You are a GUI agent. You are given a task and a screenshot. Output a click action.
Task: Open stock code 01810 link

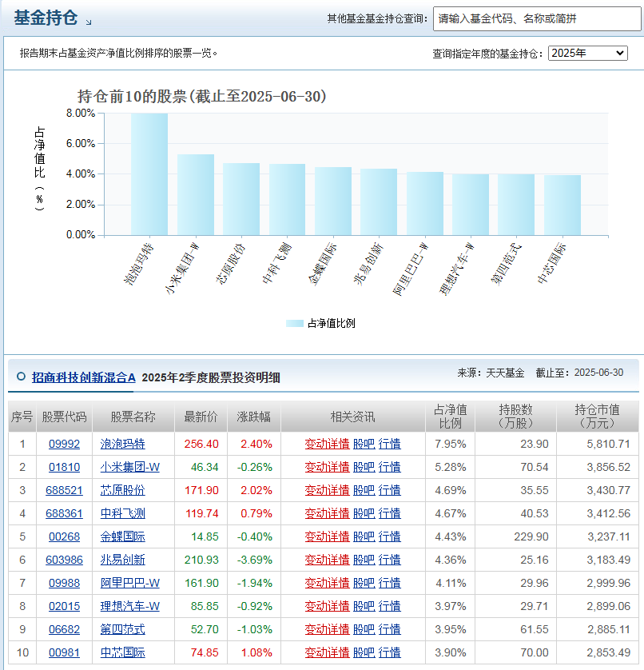coord(64,467)
